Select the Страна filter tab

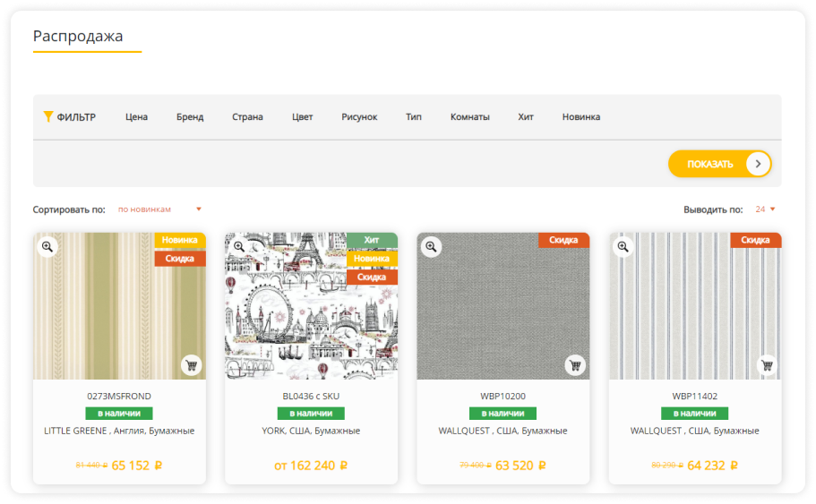click(x=247, y=117)
